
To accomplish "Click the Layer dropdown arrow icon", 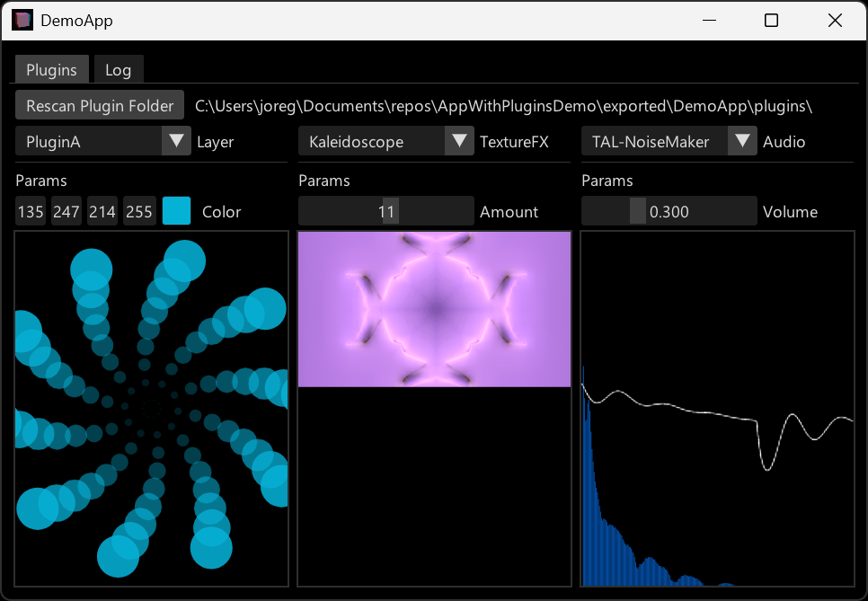I will pyautogui.click(x=176, y=141).
